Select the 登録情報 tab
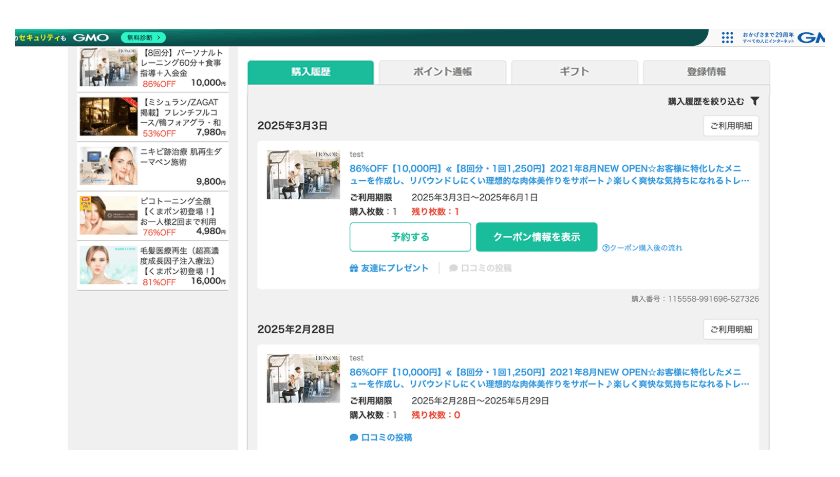 pos(706,72)
